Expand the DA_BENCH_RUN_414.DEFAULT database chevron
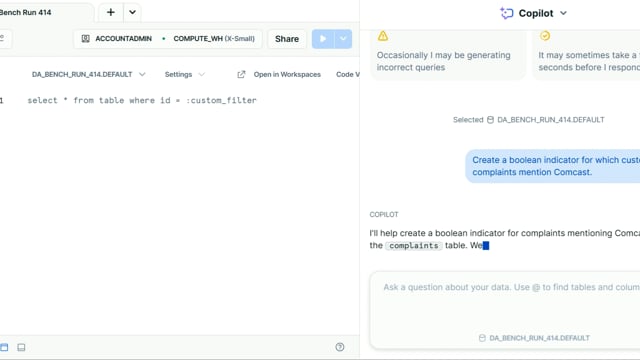 tap(142, 74)
